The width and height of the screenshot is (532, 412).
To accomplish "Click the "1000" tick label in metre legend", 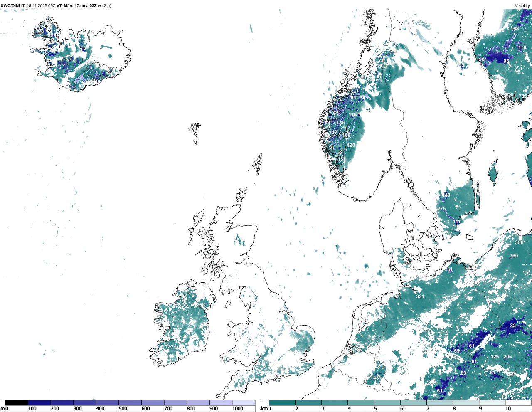I will 238,409.
